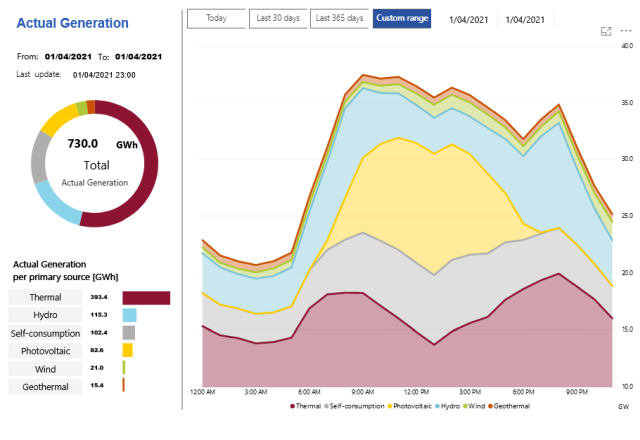
Task: Open the start date field in toolbar
Action: coord(469,19)
